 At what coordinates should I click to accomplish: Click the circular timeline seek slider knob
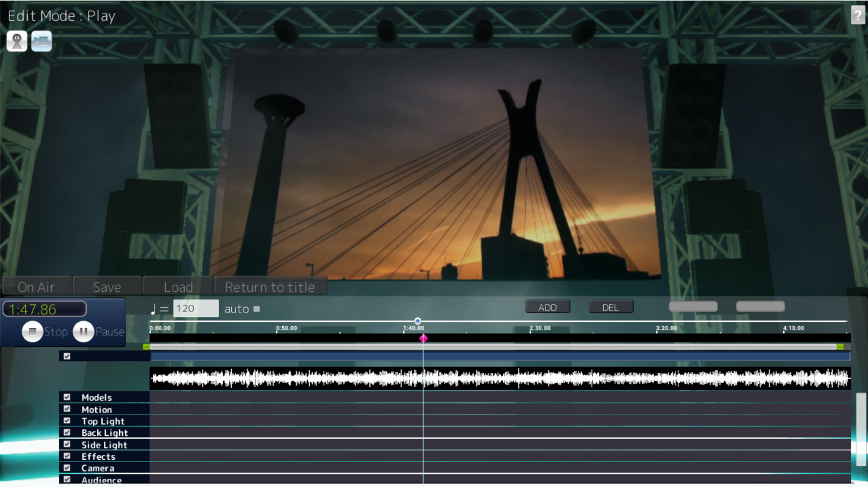coord(418,321)
